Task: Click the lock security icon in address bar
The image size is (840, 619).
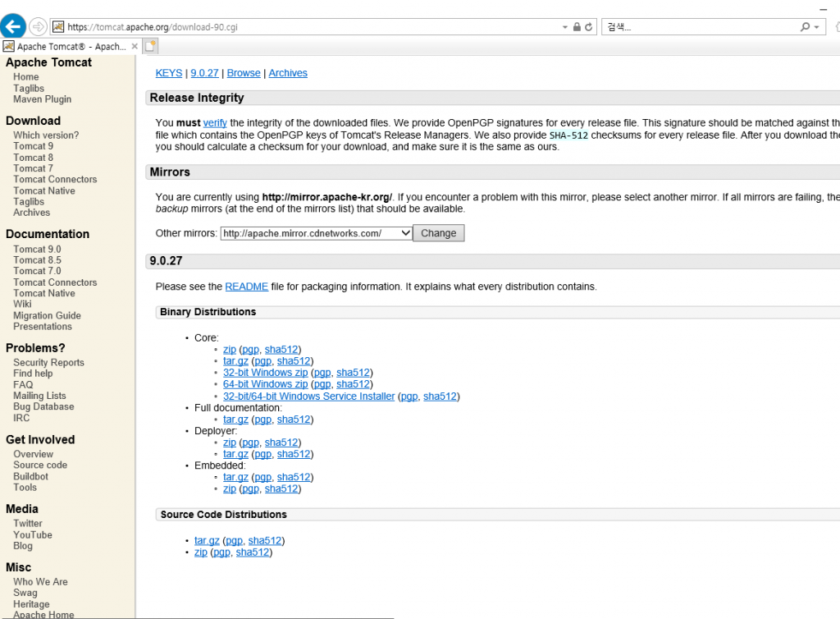Action: [x=577, y=27]
